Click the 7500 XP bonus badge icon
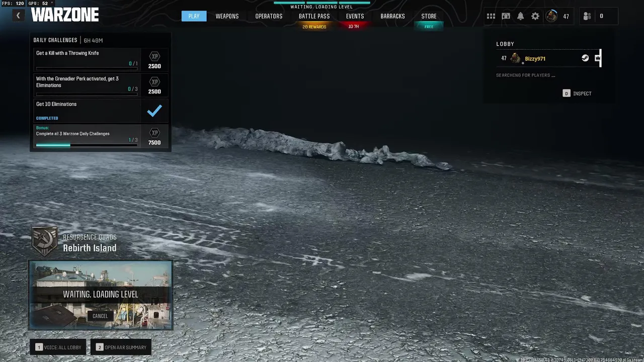The width and height of the screenshot is (644, 362). click(x=154, y=133)
